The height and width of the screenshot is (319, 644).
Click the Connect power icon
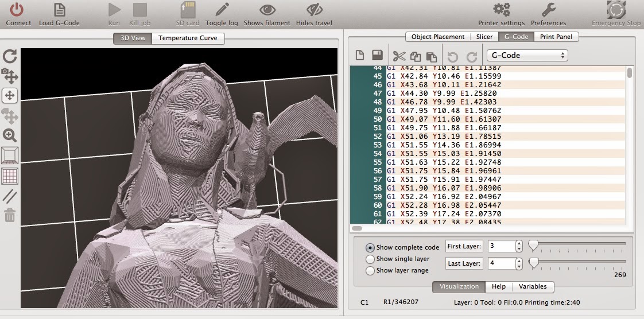point(17,9)
